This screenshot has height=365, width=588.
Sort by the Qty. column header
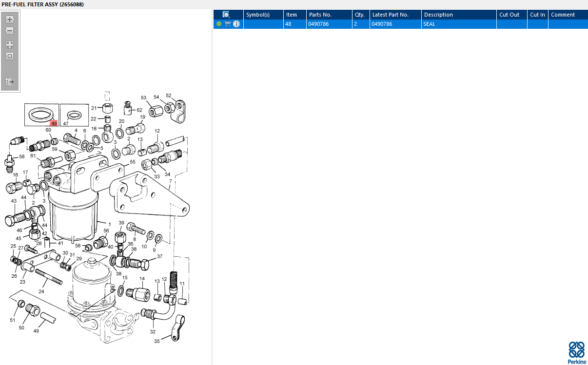point(361,15)
